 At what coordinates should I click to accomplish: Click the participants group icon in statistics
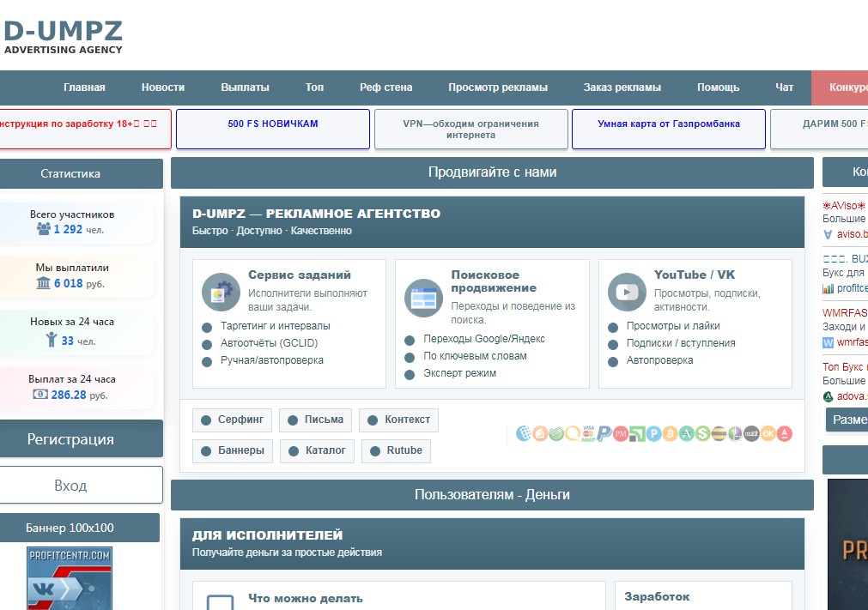44,229
